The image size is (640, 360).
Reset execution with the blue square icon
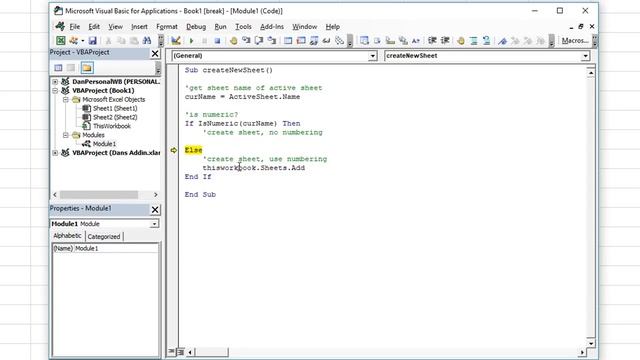(x=217, y=40)
